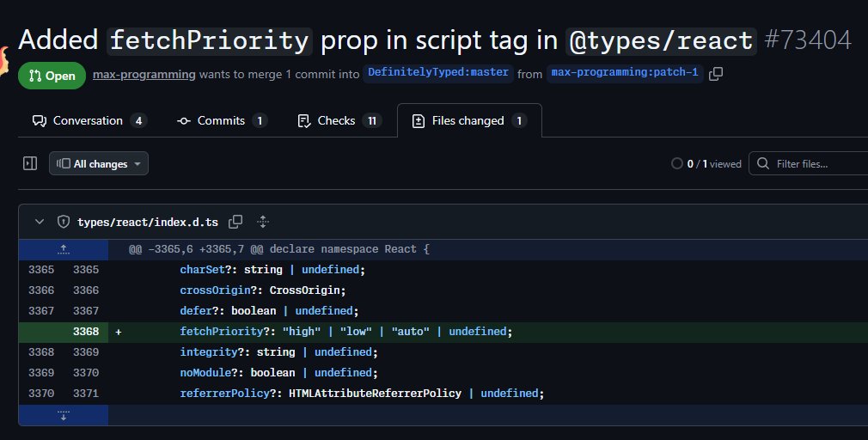Click the defer property text
Image resolution: width=868 pixels, height=440 pixels.
[x=196, y=311]
